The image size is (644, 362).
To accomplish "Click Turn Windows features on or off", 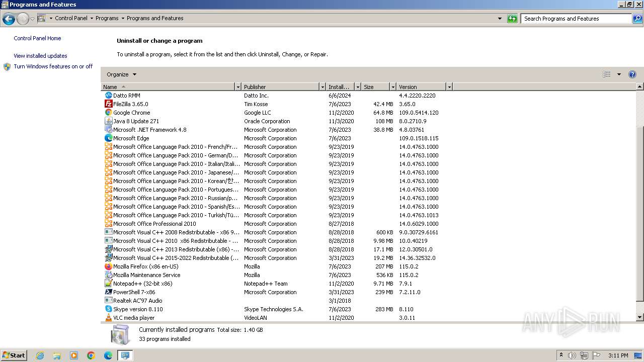I will pos(53,66).
